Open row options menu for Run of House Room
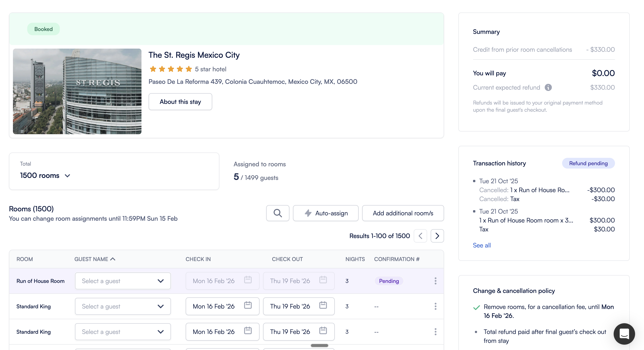This screenshot has height=350, width=644. pos(435,281)
